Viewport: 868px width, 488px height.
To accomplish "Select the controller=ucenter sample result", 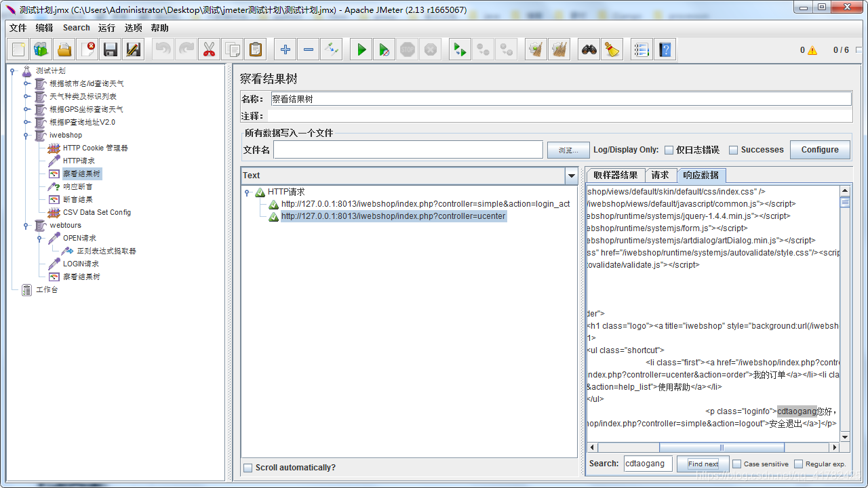I will [x=393, y=216].
